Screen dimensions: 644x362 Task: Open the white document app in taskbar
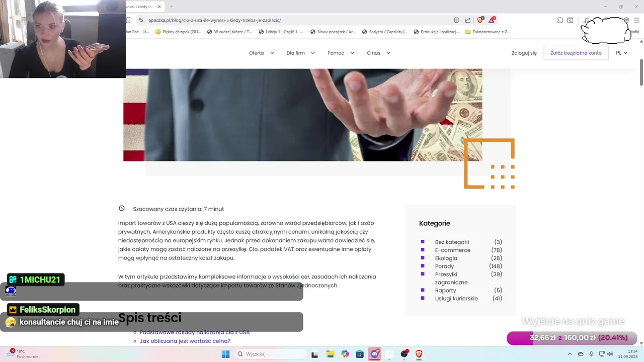click(389, 354)
